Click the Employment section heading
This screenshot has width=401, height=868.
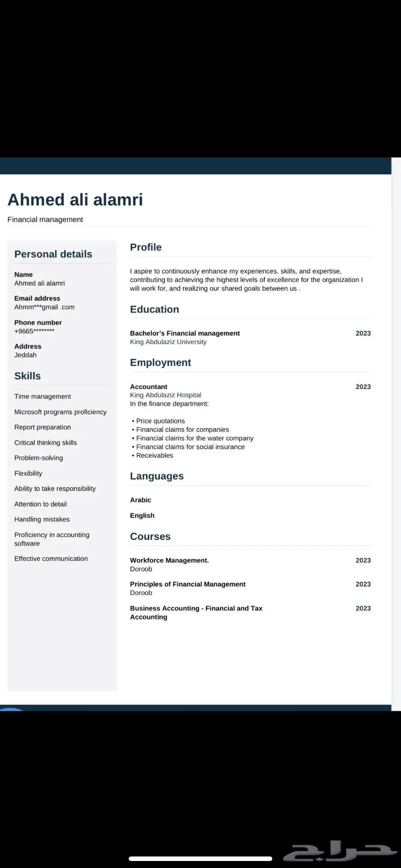[160, 362]
